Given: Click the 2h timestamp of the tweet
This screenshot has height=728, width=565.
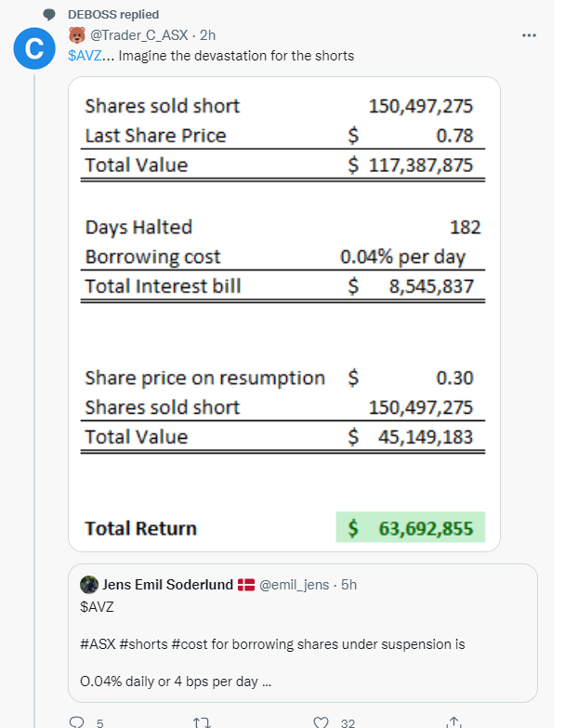Looking at the screenshot, I should tap(208, 34).
